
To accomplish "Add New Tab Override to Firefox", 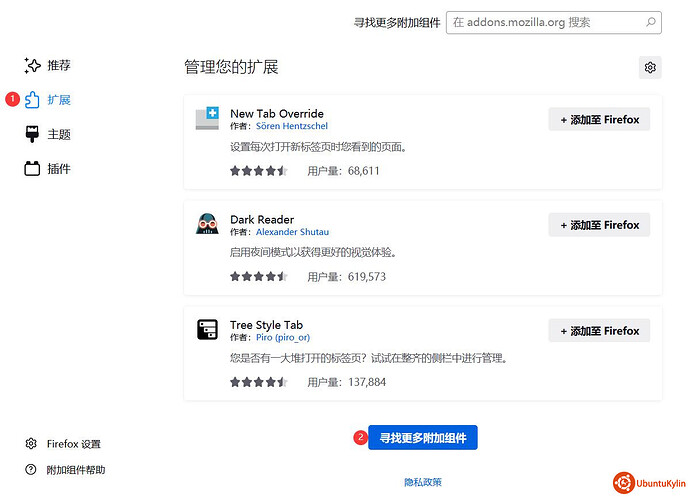I will click(x=599, y=119).
